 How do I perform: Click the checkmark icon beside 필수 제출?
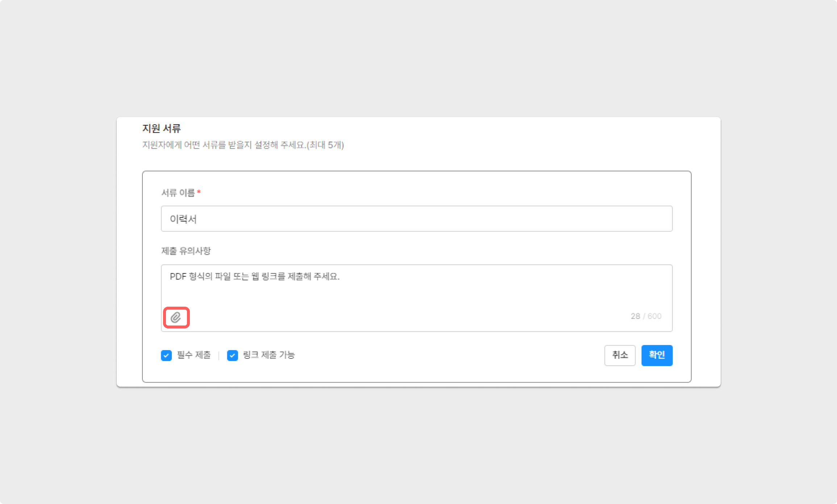tap(166, 356)
